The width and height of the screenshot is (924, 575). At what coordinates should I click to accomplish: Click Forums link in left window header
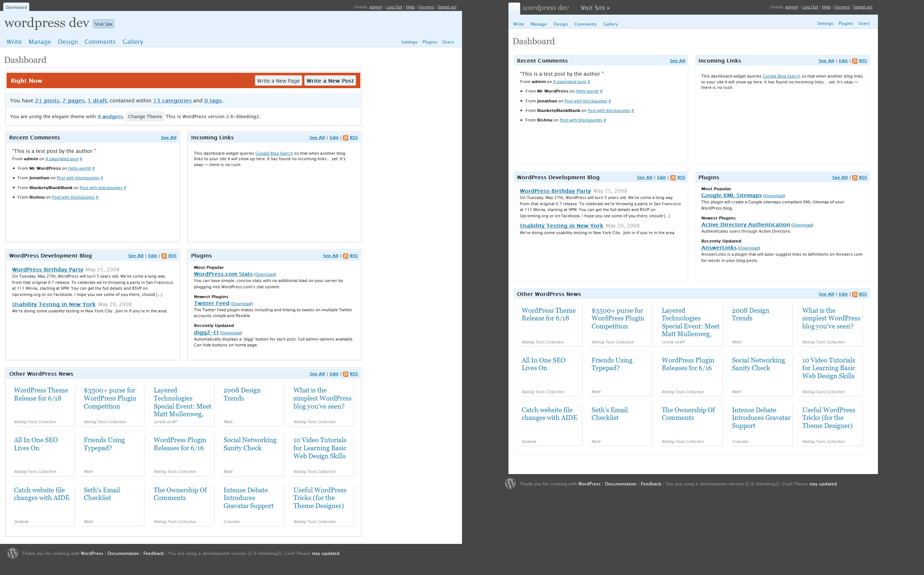coord(426,7)
